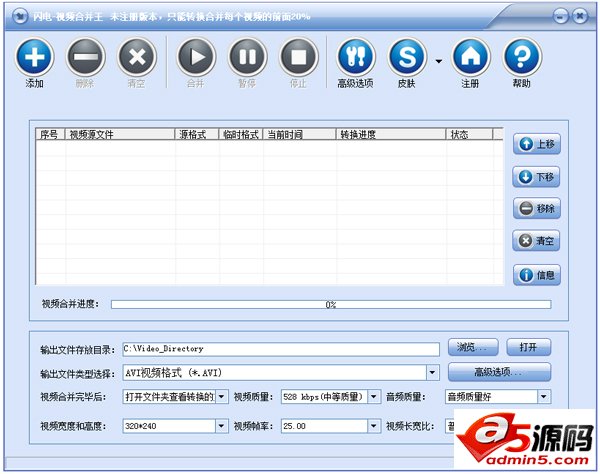Start merging with the 合并 play icon
Screen dimensions: 600x474
[x=197, y=57]
